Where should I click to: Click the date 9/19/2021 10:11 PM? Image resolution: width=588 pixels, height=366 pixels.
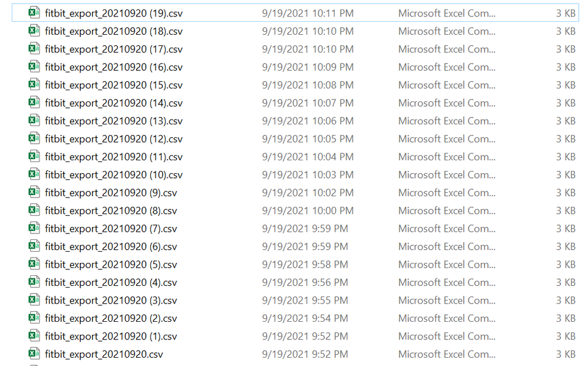(x=307, y=14)
